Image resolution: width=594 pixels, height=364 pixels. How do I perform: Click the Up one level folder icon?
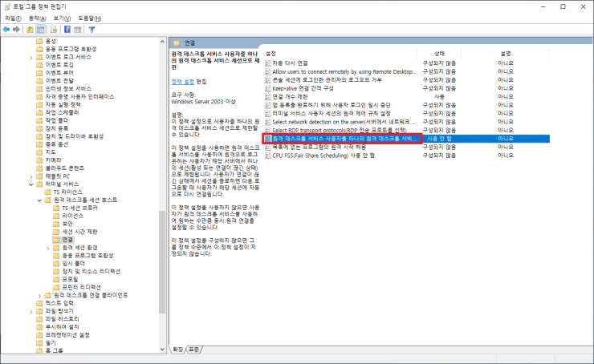(31, 30)
